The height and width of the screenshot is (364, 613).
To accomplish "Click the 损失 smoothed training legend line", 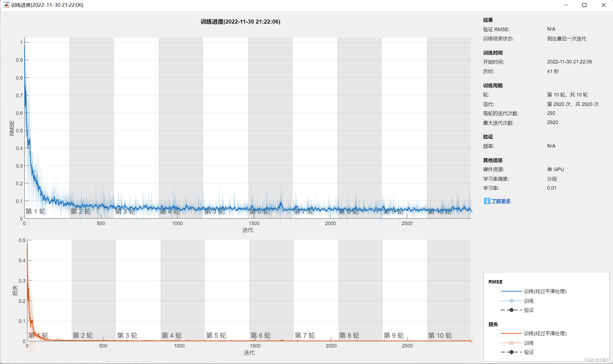I will [x=511, y=333].
